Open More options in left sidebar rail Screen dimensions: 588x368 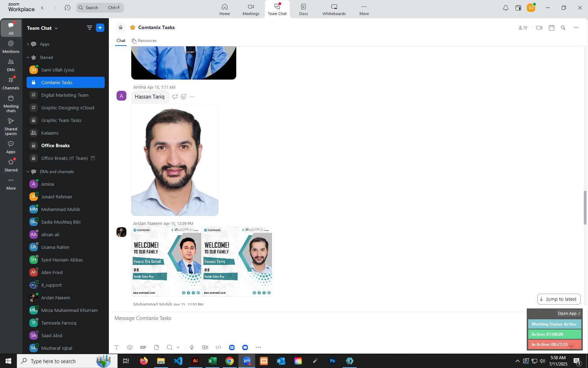11,184
